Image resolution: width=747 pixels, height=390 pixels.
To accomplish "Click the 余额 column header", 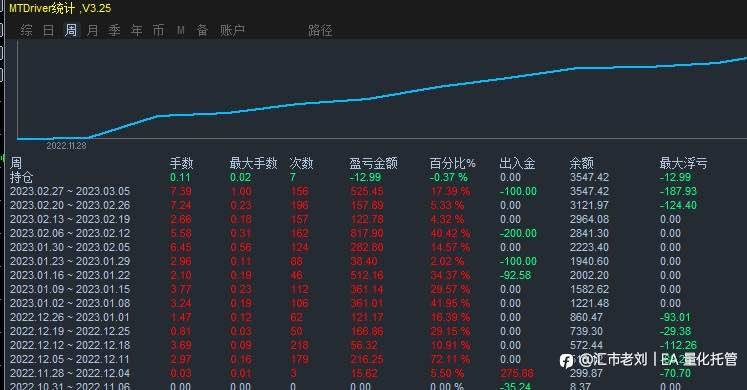I will click(582, 163).
